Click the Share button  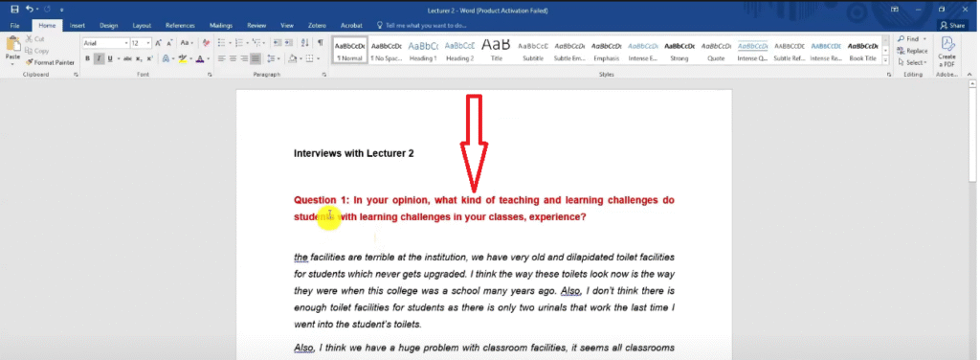[x=952, y=26]
